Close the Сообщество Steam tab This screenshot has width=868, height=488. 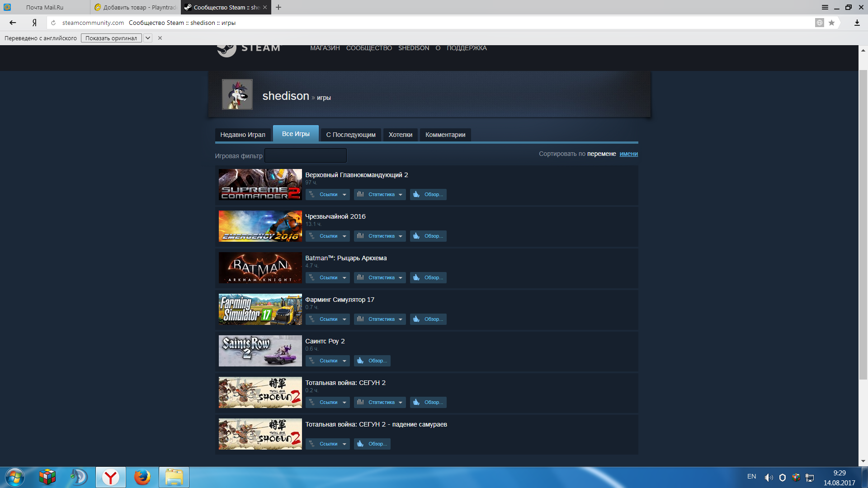pos(265,7)
